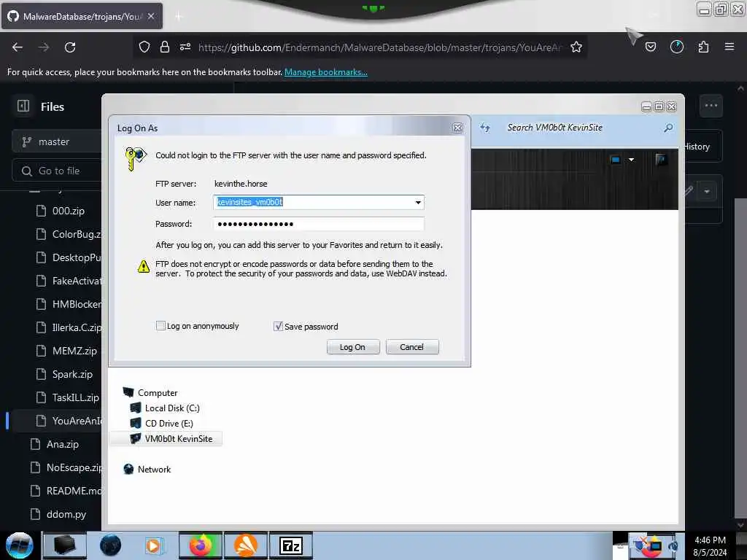Collapse the GitHub Files side panel icon

coord(23,106)
